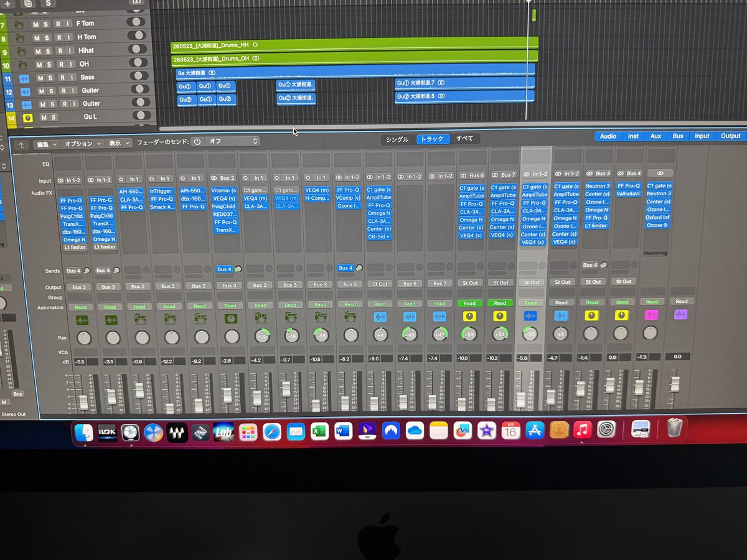
Task: Toggle the Output channel filter button
Action: (x=730, y=136)
